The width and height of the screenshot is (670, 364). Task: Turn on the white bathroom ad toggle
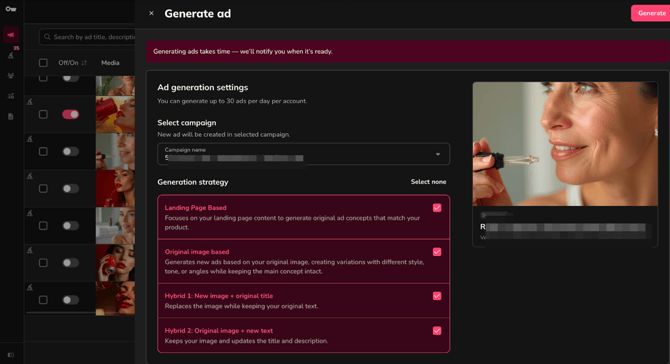tap(71, 226)
